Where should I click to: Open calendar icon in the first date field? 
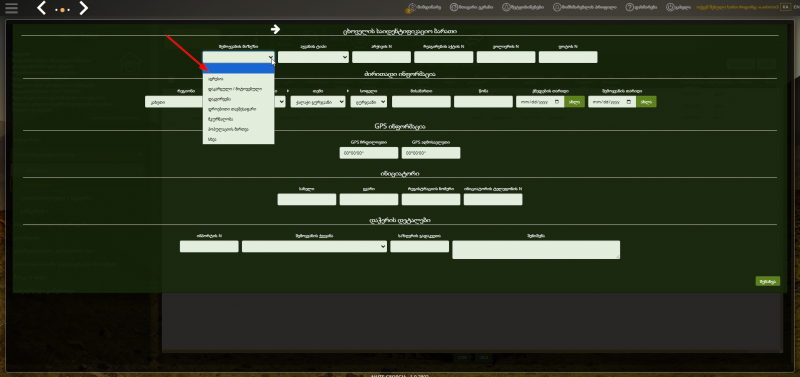(557, 102)
